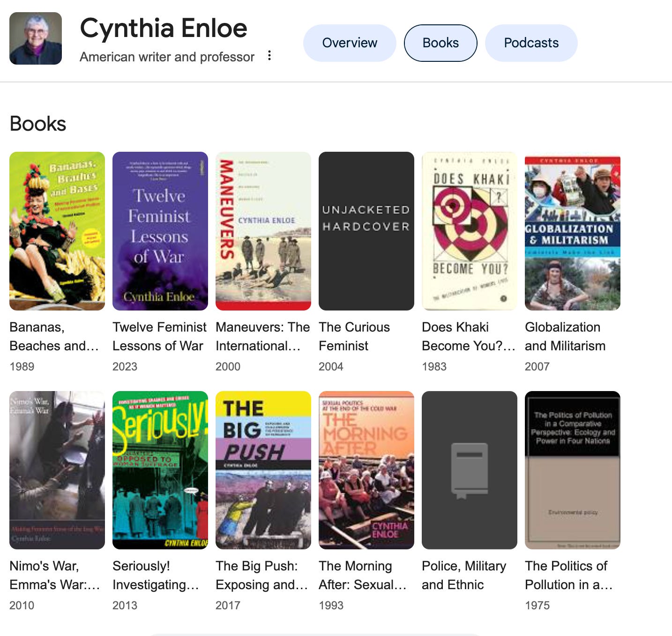Click the 'Books' section heading
The width and height of the screenshot is (672, 636).
pos(38,124)
